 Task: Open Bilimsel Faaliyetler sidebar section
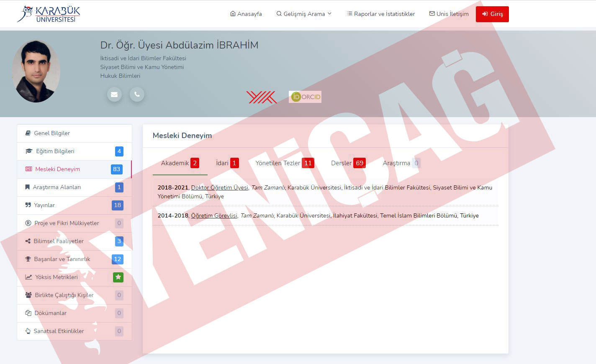tap(74, 241)
